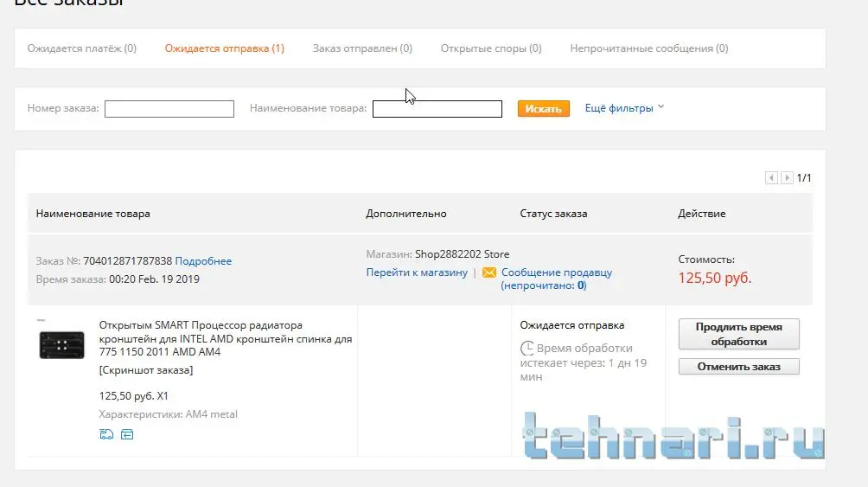Image resolution: width=868 pixels, height=487 pixels.
Task: Follow the 'Перейти к магазину' link
Action: coord(417,272)
